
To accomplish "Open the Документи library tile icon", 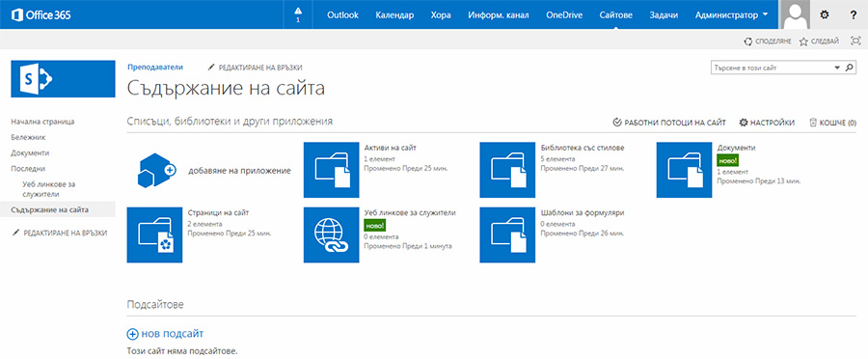I will (684, 170).
